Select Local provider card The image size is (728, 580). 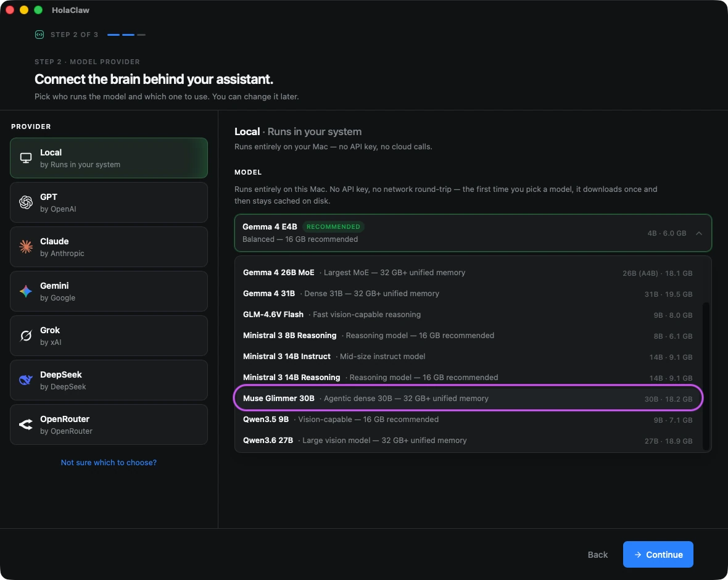coord(109,158)
